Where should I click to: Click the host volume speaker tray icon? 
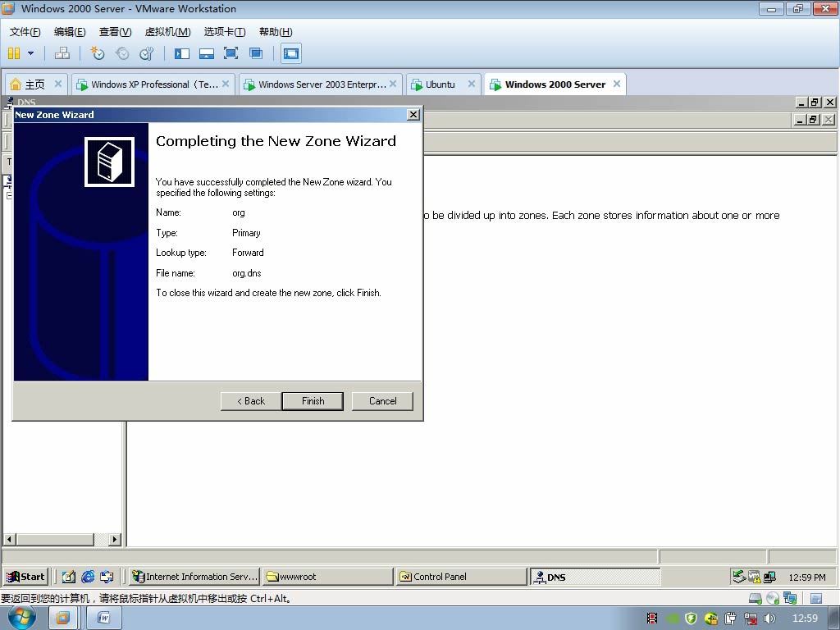click(769, 619)
